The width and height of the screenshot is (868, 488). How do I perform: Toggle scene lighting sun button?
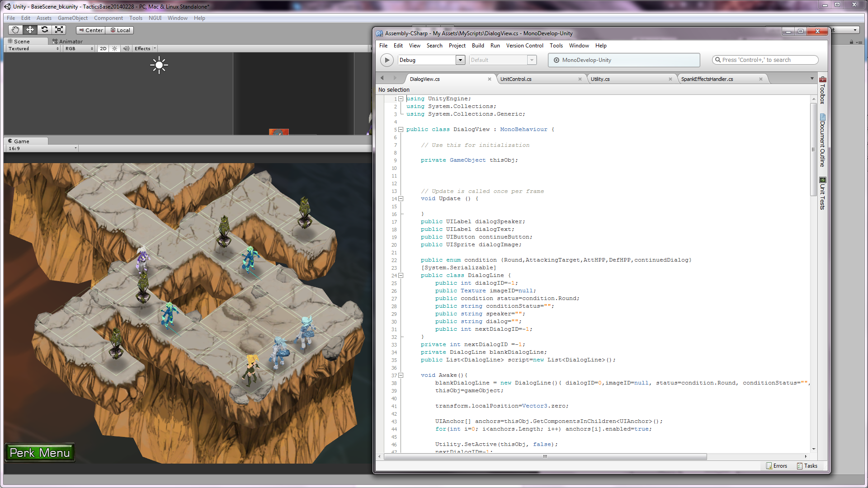[115, 49]
